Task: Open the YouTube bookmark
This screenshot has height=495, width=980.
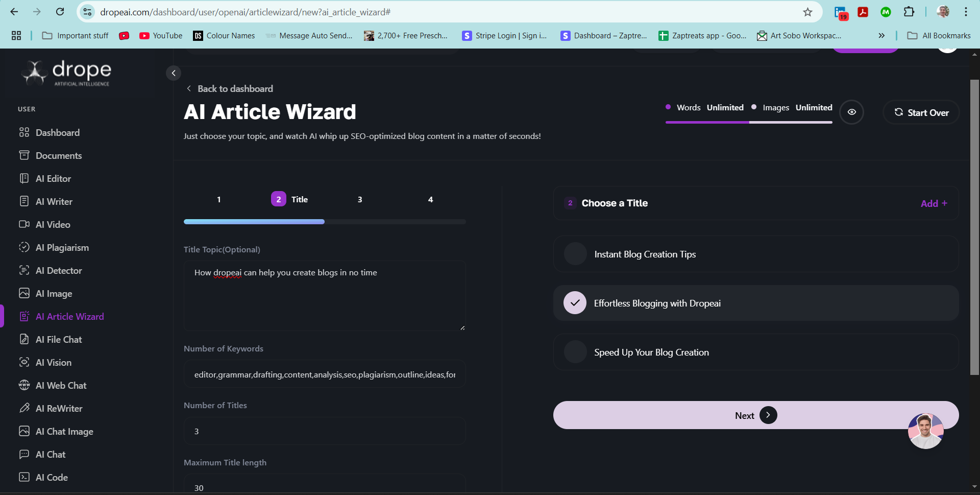Action: (x=161, y=35)
